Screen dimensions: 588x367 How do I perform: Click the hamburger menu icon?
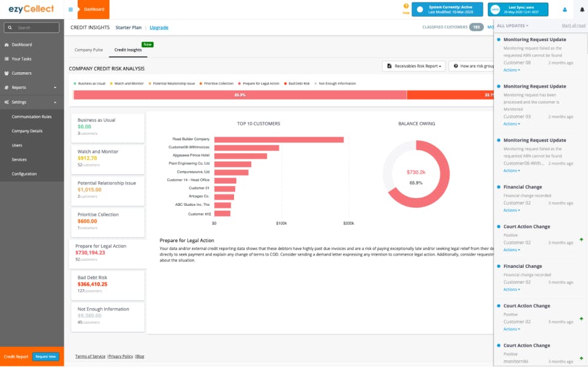[70, 9]
